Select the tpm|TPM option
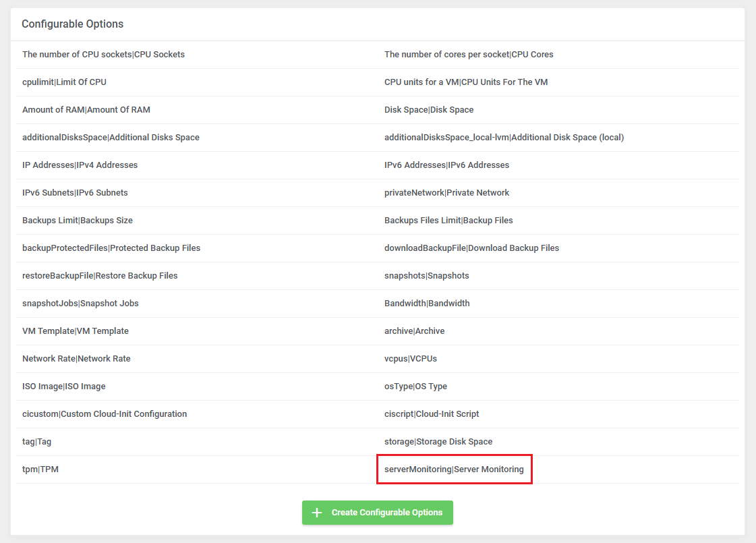This screenshot has width=756, height=543. pos(40,469)
